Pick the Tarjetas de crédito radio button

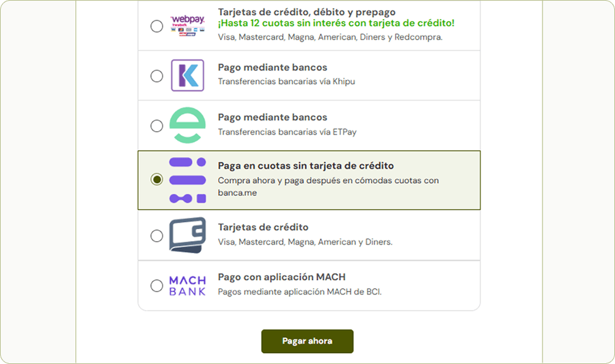[156, 236]
